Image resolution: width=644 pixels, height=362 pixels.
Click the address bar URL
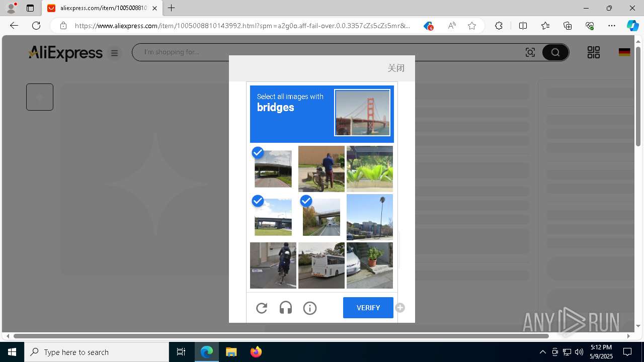pyautogui.click(x=243, y=26)
